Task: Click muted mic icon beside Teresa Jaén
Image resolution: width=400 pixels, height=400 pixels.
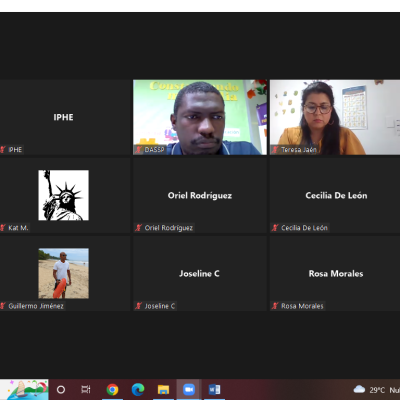Action: [x=275, y=150]
